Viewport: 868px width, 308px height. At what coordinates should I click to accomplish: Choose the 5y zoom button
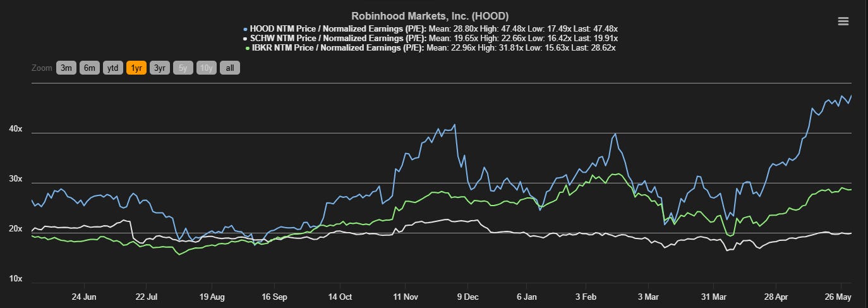[x=183, y=68]
